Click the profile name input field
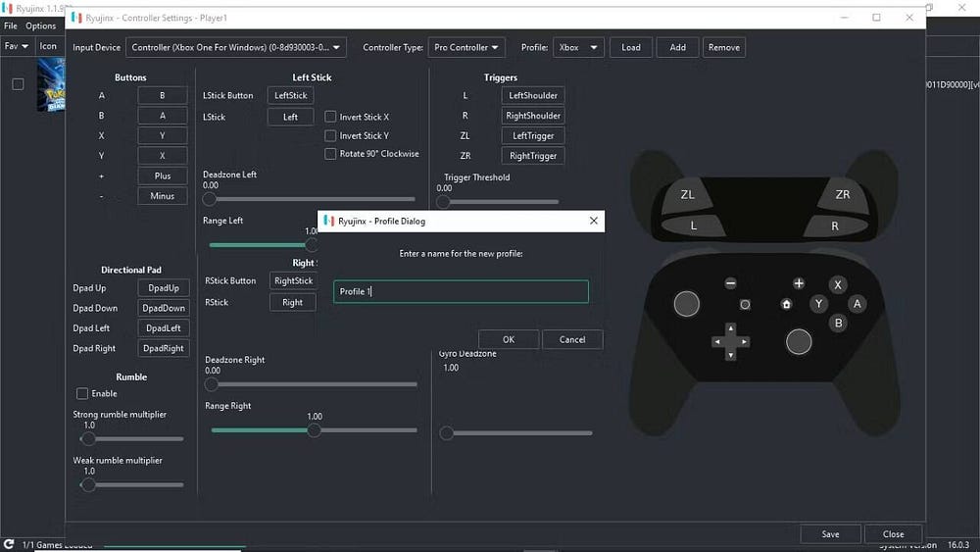Screen dimensions: 980x552 (461, 291)
